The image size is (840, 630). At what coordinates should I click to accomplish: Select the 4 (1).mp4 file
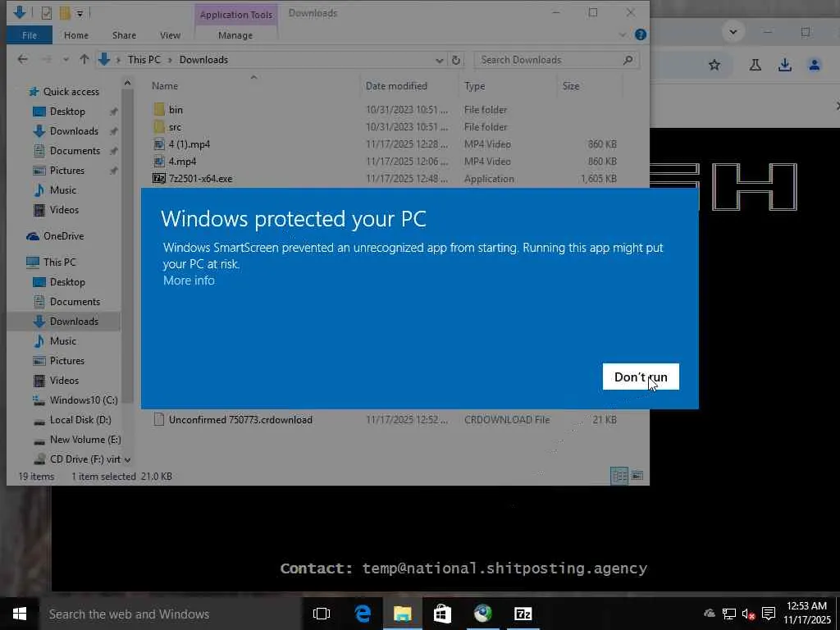tap(189, 144)
